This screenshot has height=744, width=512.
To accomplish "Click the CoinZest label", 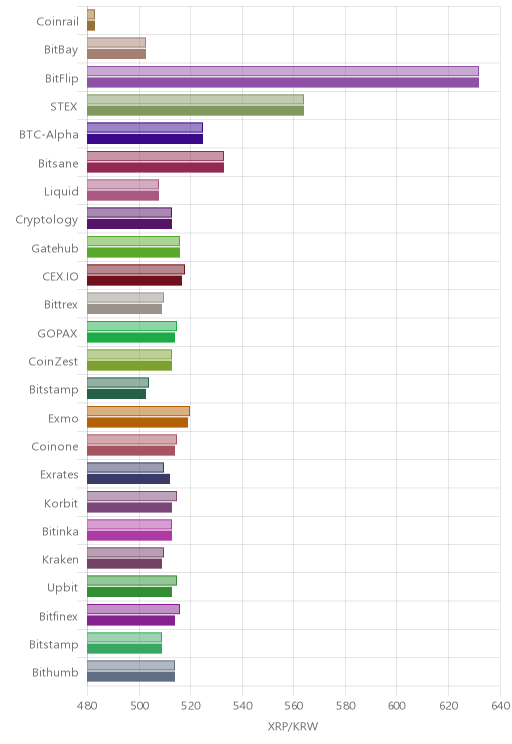I will click(53, 362).
